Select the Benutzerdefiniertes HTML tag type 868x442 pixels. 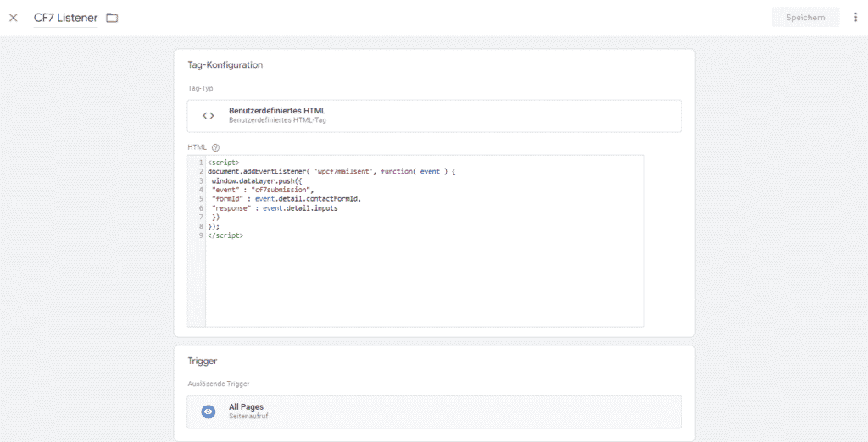pyautogui.click(x=434, y=116)
